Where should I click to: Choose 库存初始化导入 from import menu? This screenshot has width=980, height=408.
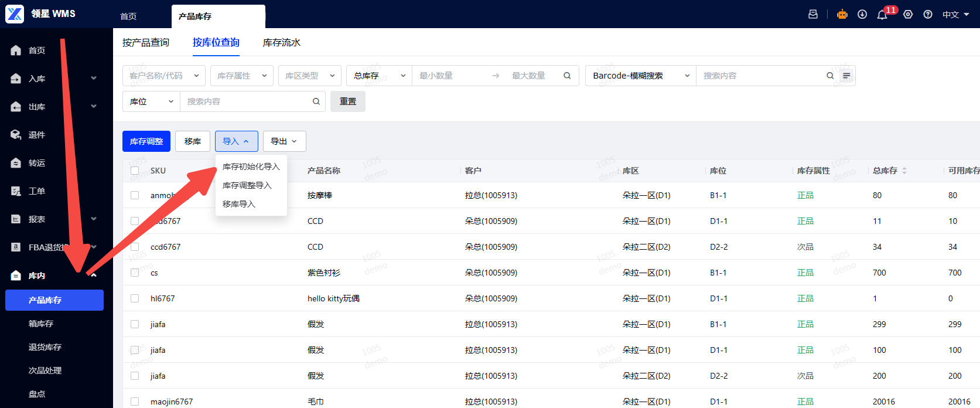pyautogui.click(x=251, y=166)
